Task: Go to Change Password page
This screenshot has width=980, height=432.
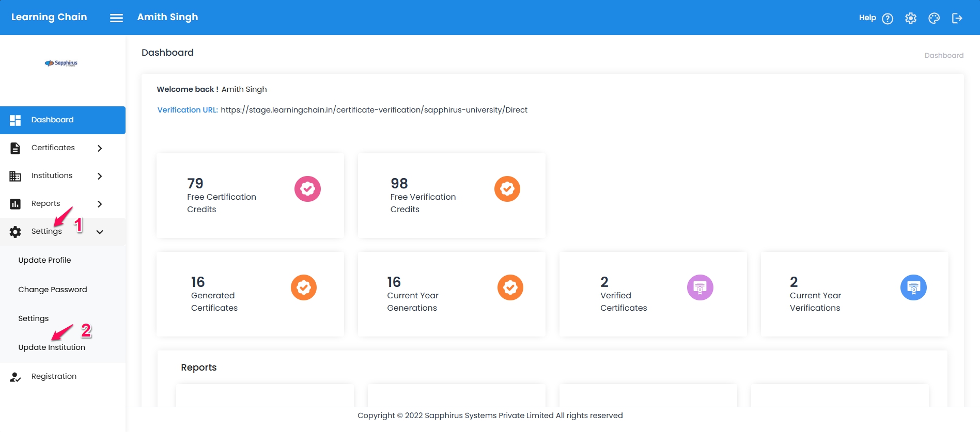Action: (52, 290)
